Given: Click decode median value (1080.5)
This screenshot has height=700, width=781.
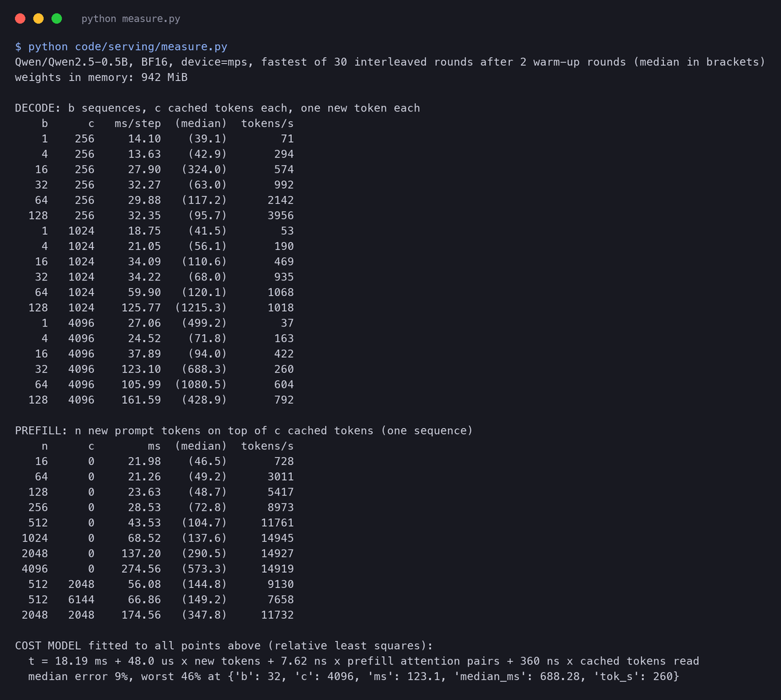Looking at the screenshot, I should [x=201, y=384].
